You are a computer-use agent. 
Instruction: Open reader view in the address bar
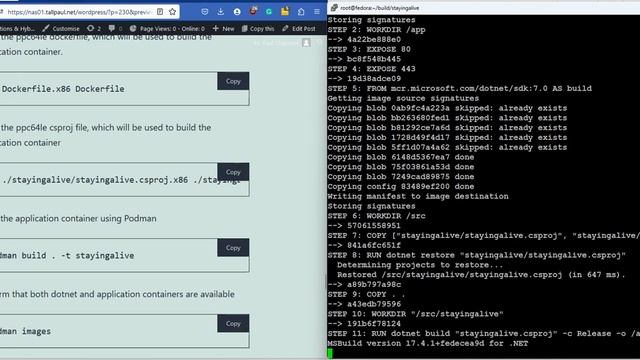coord(160,12)
